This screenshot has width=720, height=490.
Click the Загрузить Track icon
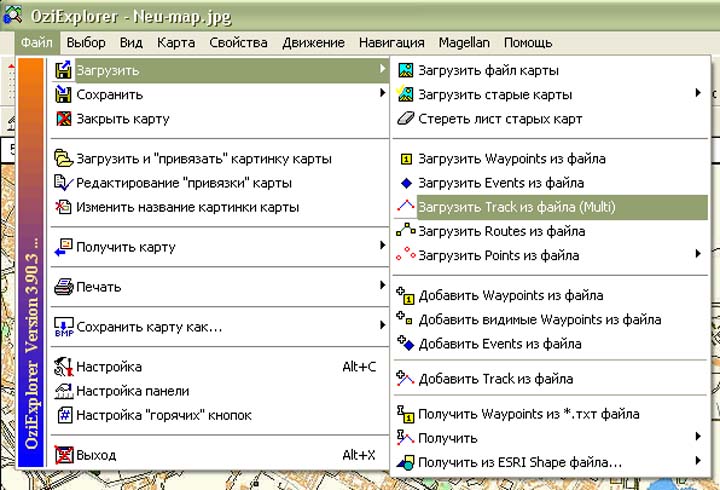coord(405,206)
